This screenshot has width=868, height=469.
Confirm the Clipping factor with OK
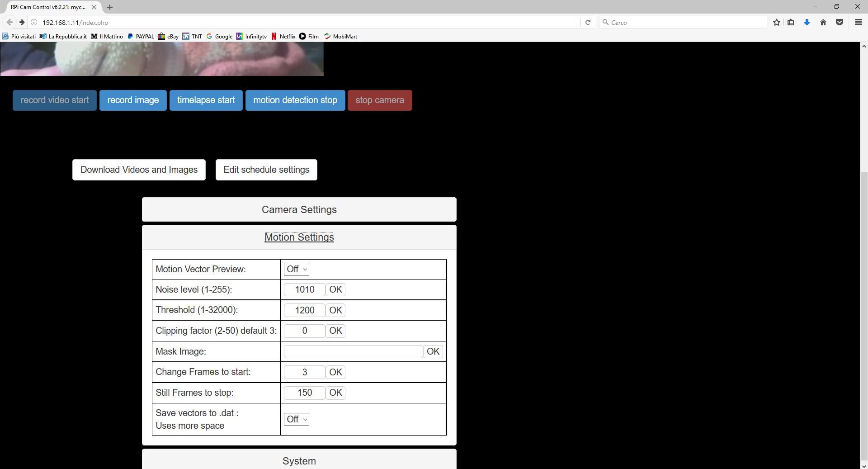tap(335, 331)
